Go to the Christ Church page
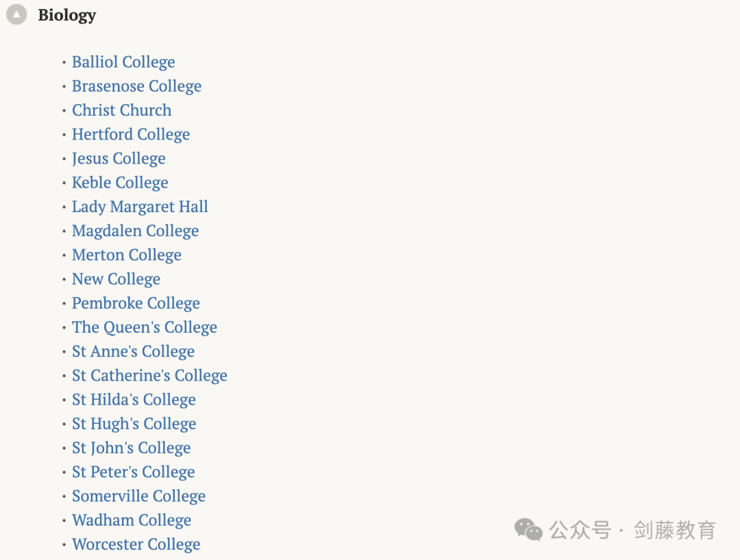Screen dimensions: 740x560 [122, 110]
